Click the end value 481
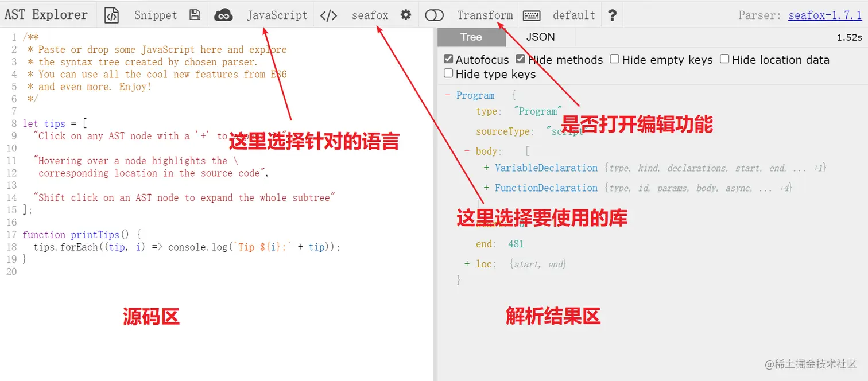Viewport: 868px width, 381px height. click(x=516, y=244)
